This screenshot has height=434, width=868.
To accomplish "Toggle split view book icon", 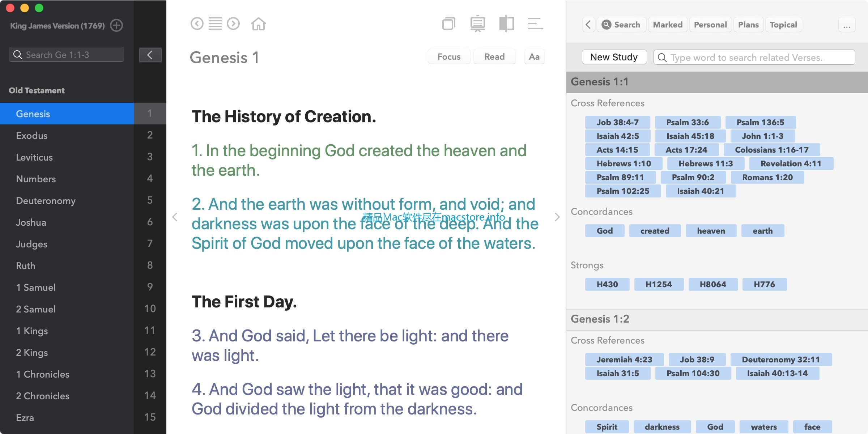I will pyautogui.click(x=507, y=24).
